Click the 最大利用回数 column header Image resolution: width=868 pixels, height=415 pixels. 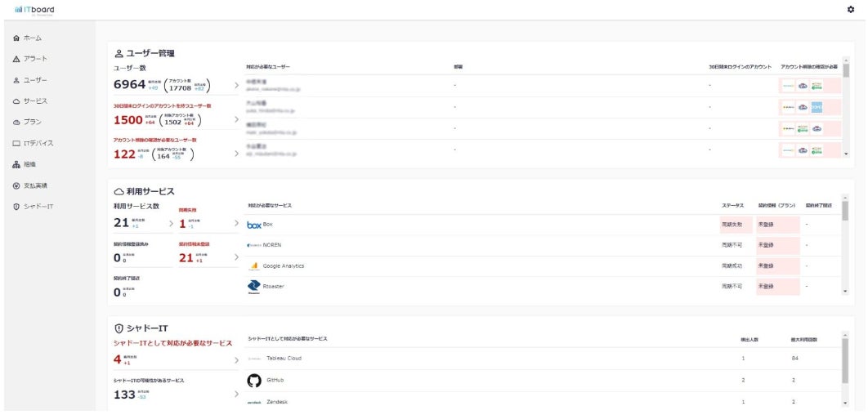[803, 339]
